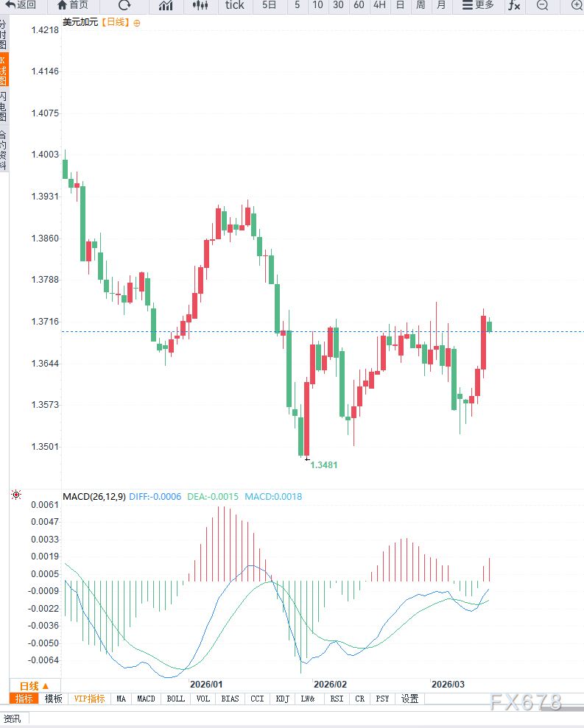
Task: Switch to 周 weekly timeframe
Action: coord(421,5)
